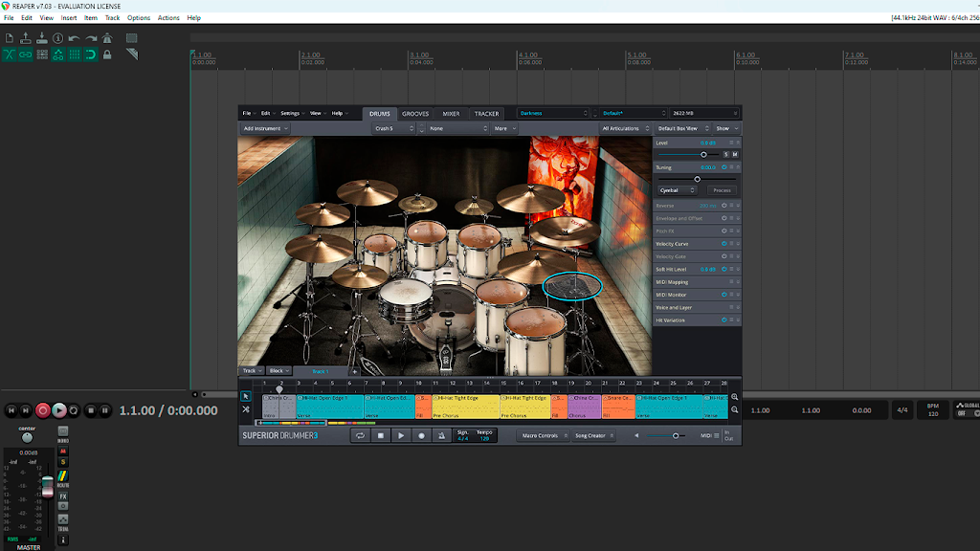Zoom out the song track
Screen dimensions: 980x551
[x=734, y=410]
